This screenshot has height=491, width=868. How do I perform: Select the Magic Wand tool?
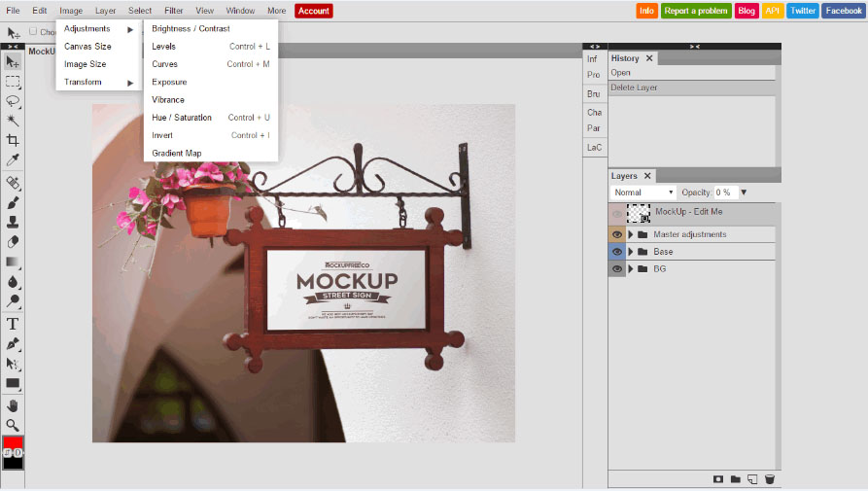click(13, 121)
